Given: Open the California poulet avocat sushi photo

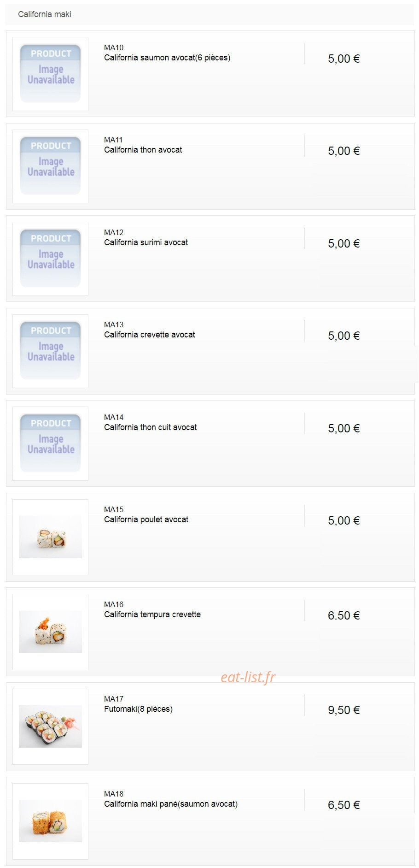Looking at the screenshot, I should [x=50, y=537].
